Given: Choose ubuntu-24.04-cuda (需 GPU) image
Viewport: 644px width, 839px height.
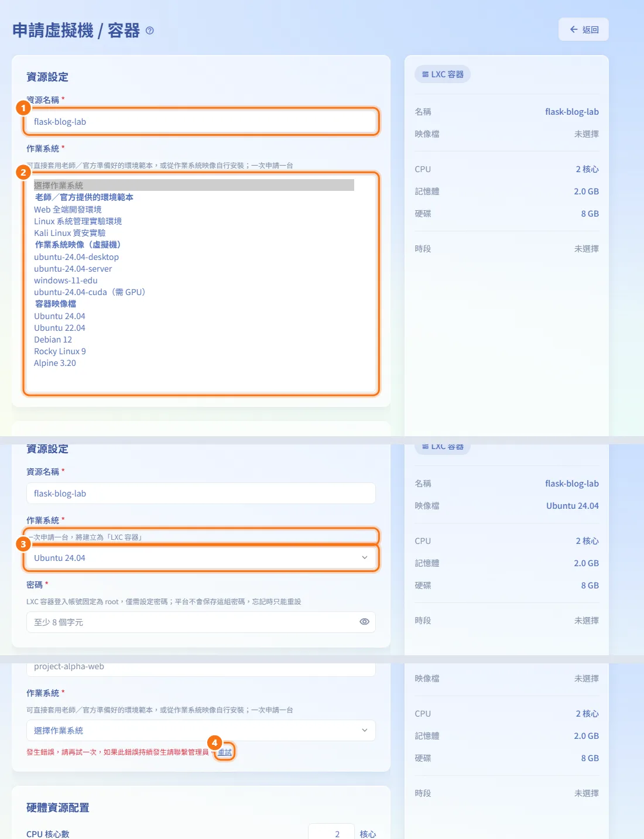Looking at the screenshot, I should 90,292.
